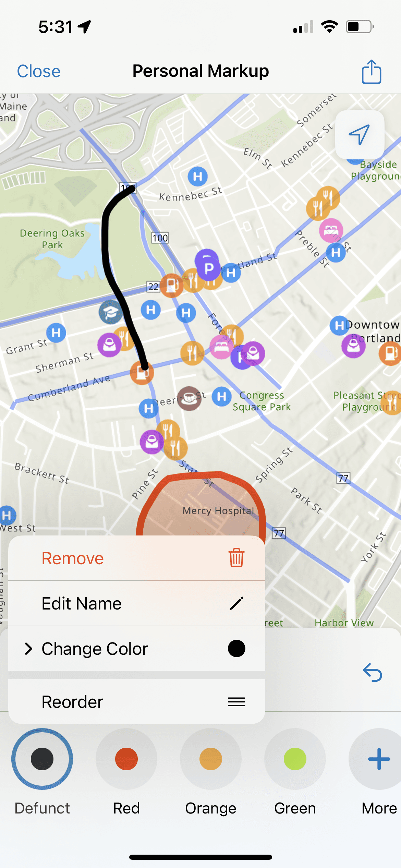Choose Remove from the context menu
Screen dimensions: 401x868
pos(137,558)
